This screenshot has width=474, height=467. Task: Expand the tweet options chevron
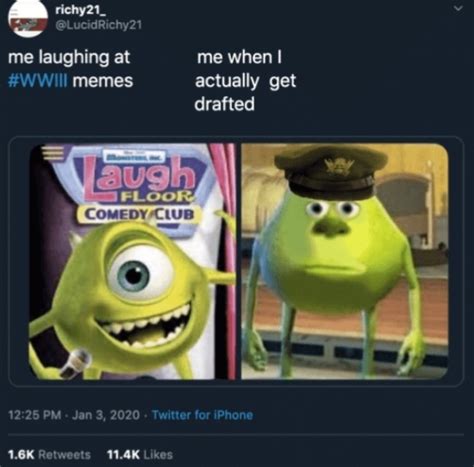point(459,9)
